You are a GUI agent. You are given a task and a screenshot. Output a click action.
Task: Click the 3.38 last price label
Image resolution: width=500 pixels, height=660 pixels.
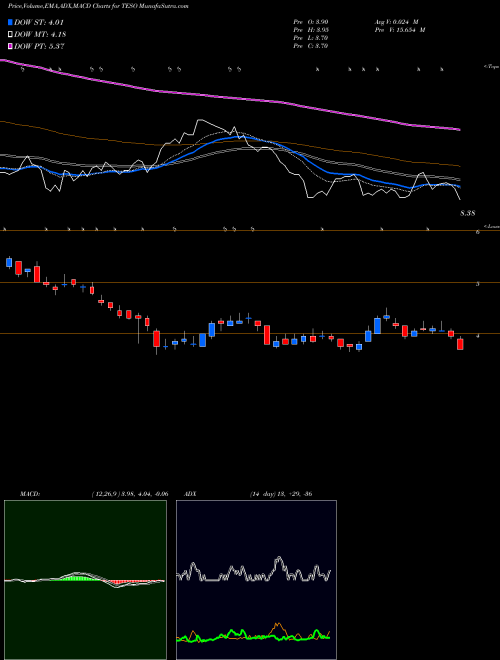click(x=468, y=213)
